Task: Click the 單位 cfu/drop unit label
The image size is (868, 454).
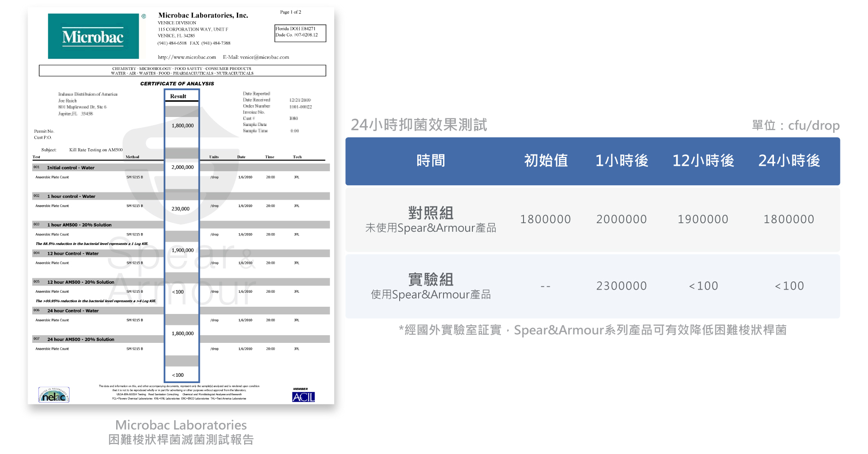Action: 795,126
